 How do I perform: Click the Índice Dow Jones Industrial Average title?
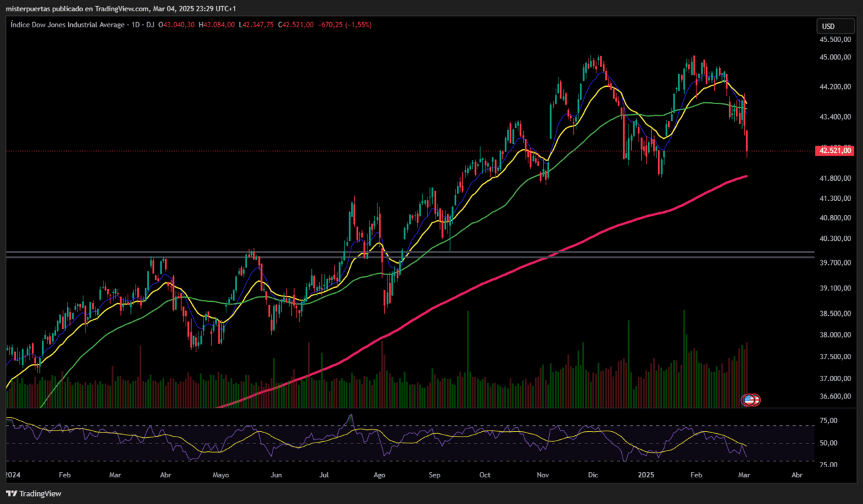(x=67, y=25)
